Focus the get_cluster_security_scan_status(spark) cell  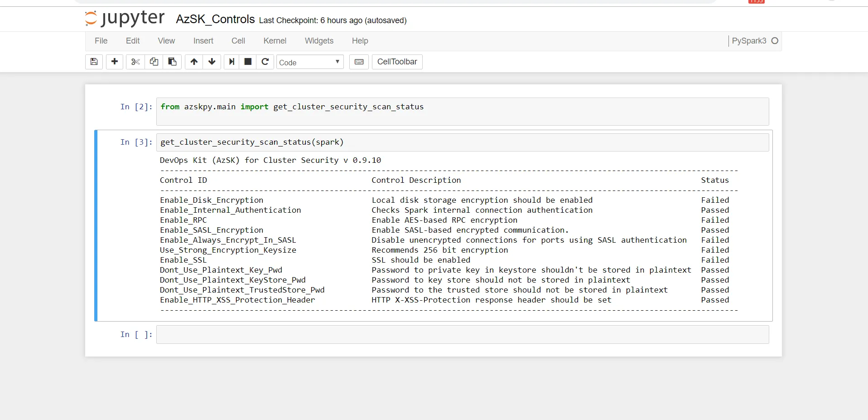pos(463,142)
